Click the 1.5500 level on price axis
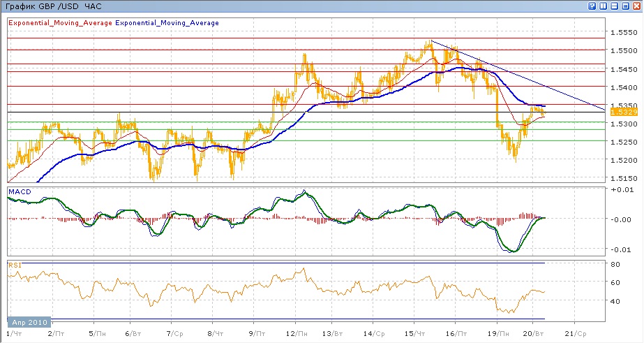This screenshot has width=644, height=343. pyautogui.click(x=622, y=50)
